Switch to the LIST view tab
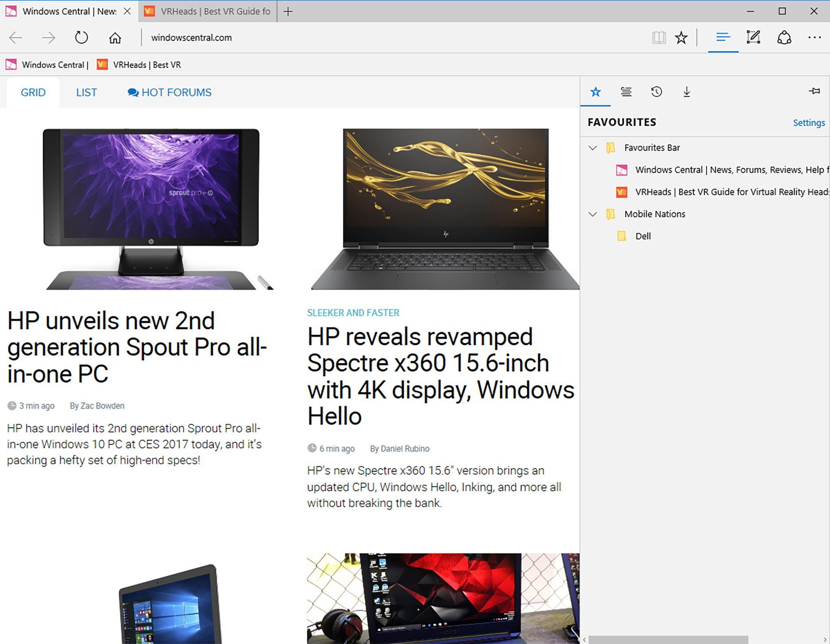The image size is (830, 644). (86, 92)
